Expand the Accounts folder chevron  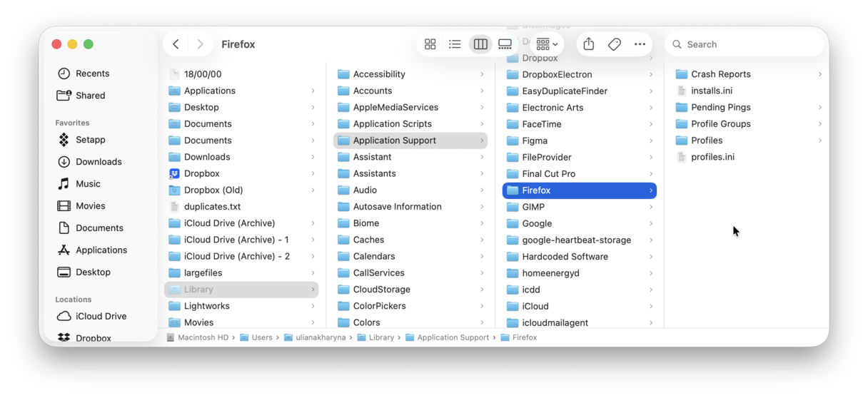(x=482, y=91)
